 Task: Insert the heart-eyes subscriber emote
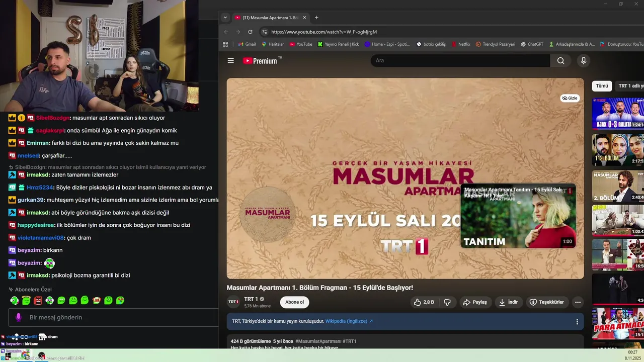120,301
